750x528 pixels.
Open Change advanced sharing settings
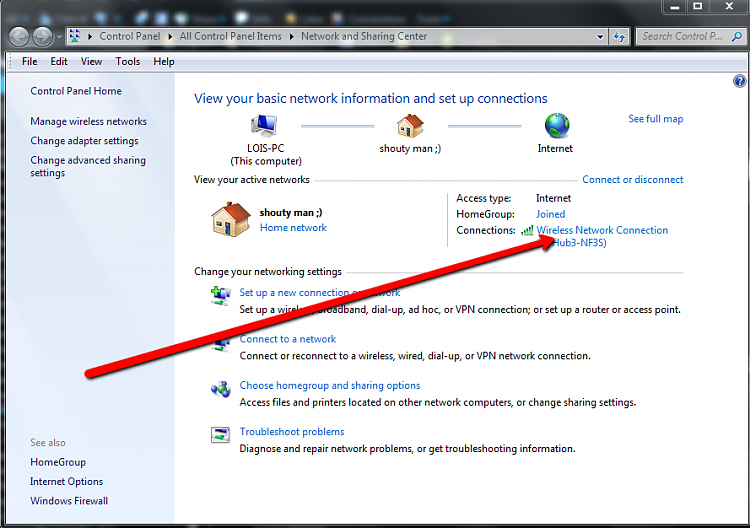[88, 166]
